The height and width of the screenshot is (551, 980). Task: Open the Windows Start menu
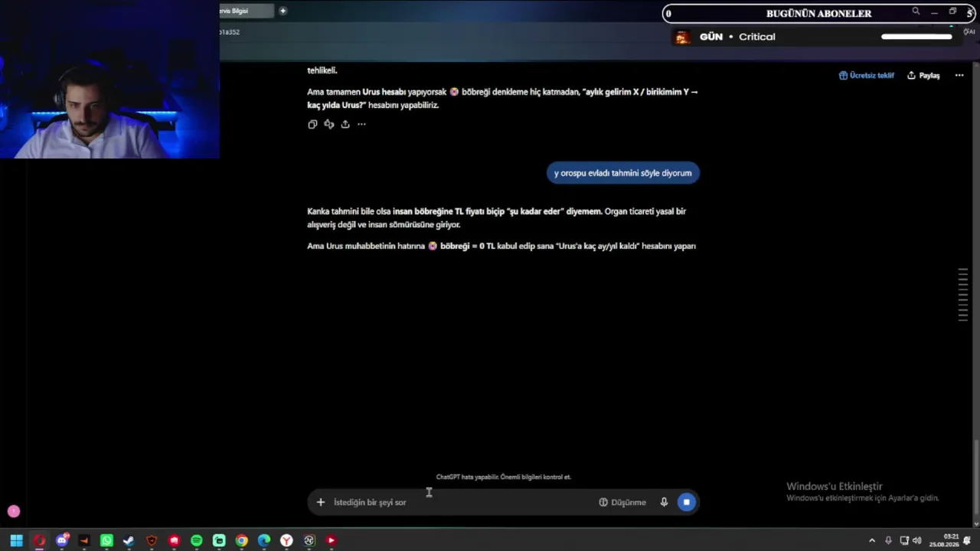tap(16, 540)
